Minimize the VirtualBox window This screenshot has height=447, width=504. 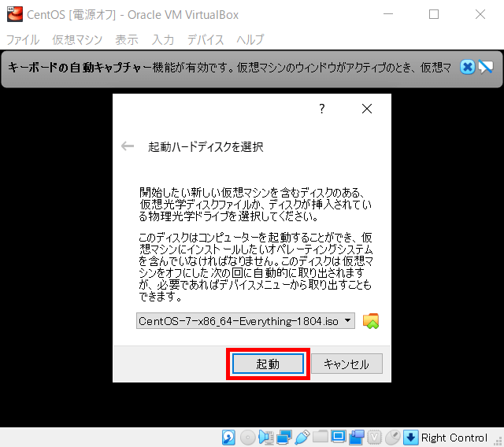(x=388, y=14)
